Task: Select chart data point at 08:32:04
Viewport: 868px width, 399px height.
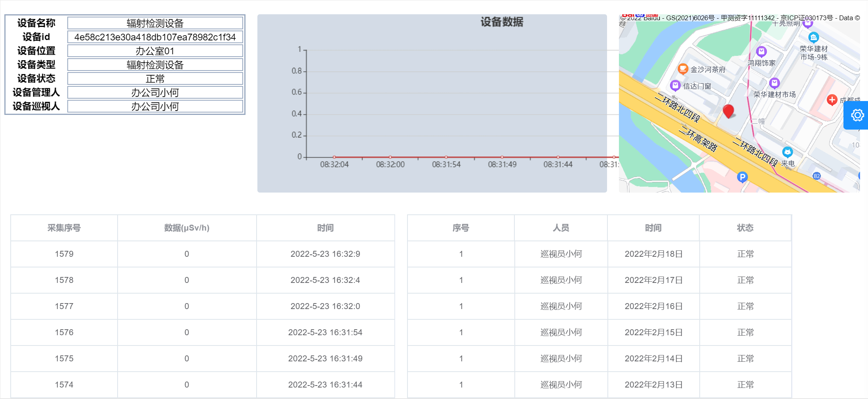Action: click(335, 157)
